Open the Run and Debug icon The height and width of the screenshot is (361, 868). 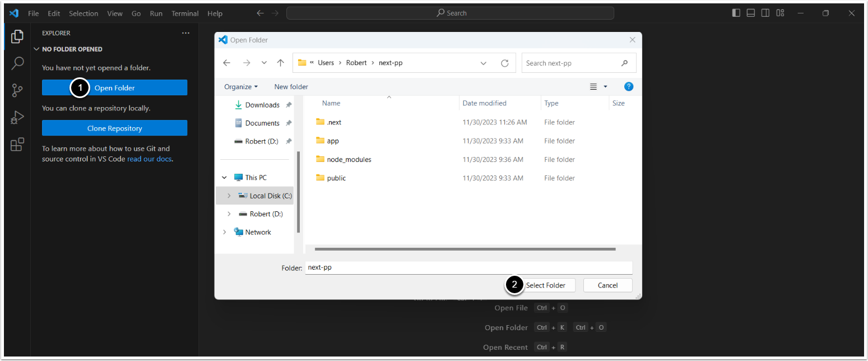[17, 118]
